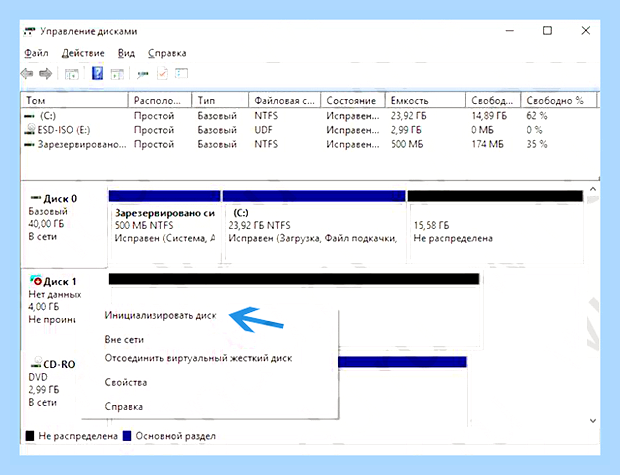Viewport: 620px width, 475px height.
Task: Open the Вид menu
Action: click(126, 53)
